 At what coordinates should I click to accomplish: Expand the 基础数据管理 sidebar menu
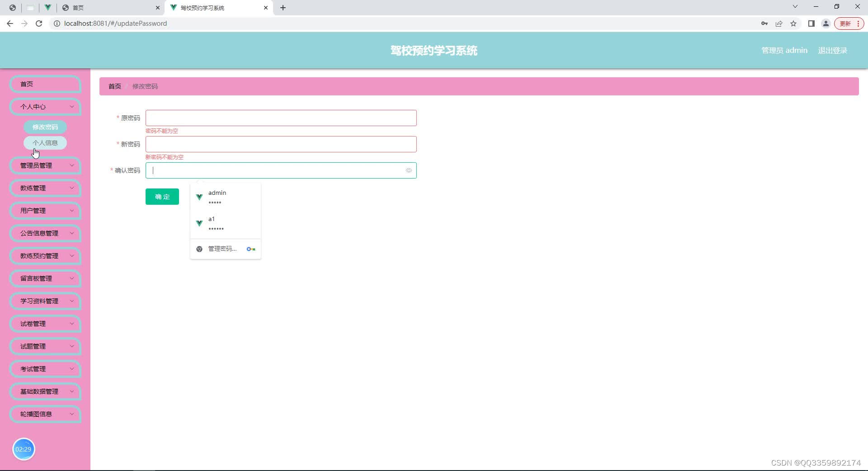point(45,391)
